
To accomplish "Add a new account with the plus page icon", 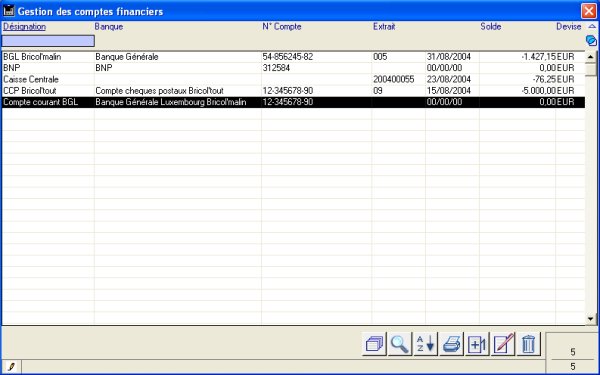I will pyautogui.click(x=477, y=344).
